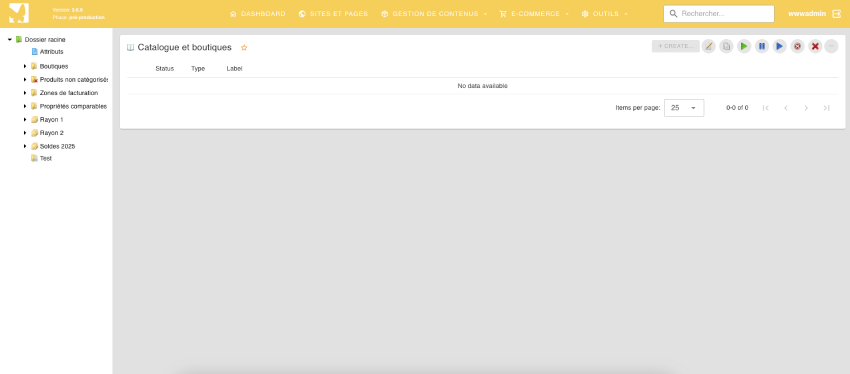Click the book icon beside page title
The height and width of the screenshot is (374, 850).
coord(130,48)
